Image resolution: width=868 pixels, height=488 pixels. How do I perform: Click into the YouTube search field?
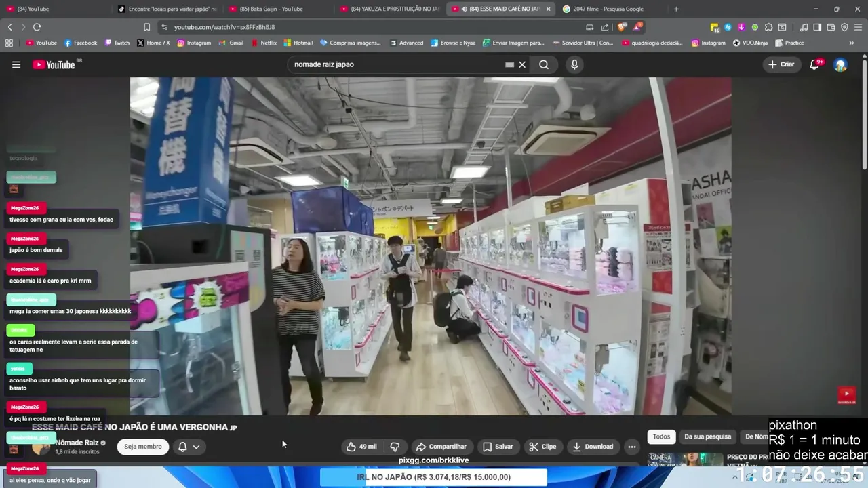pyautogui.click(x=397, y=64)
